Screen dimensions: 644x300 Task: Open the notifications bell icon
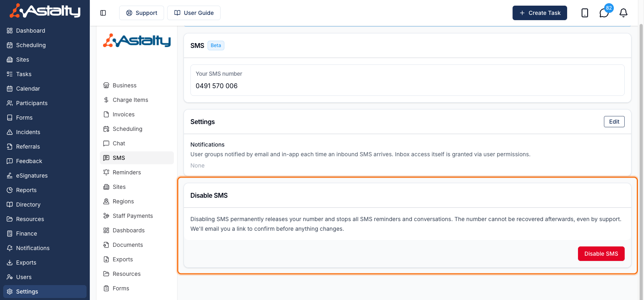click(x=623, y=13)
